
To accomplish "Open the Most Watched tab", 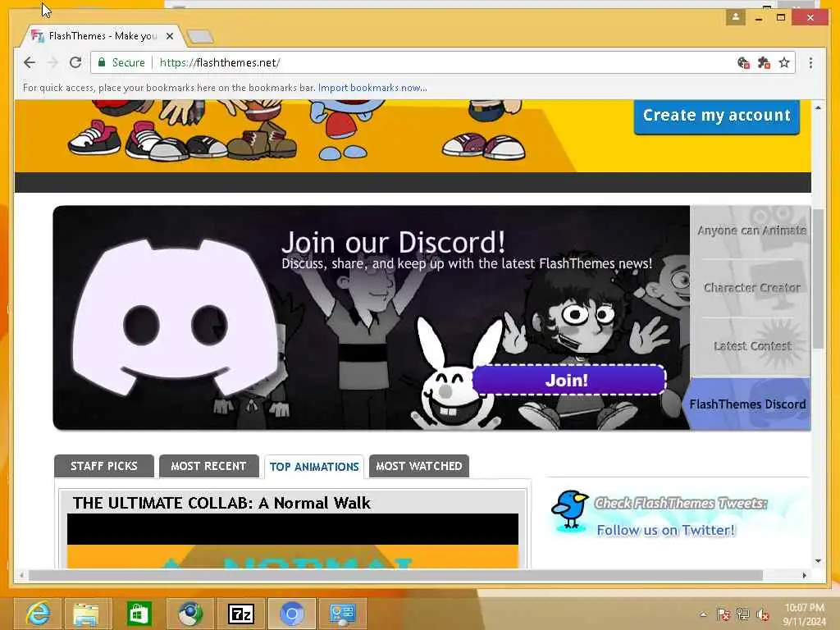I will (x=419, y=466).
